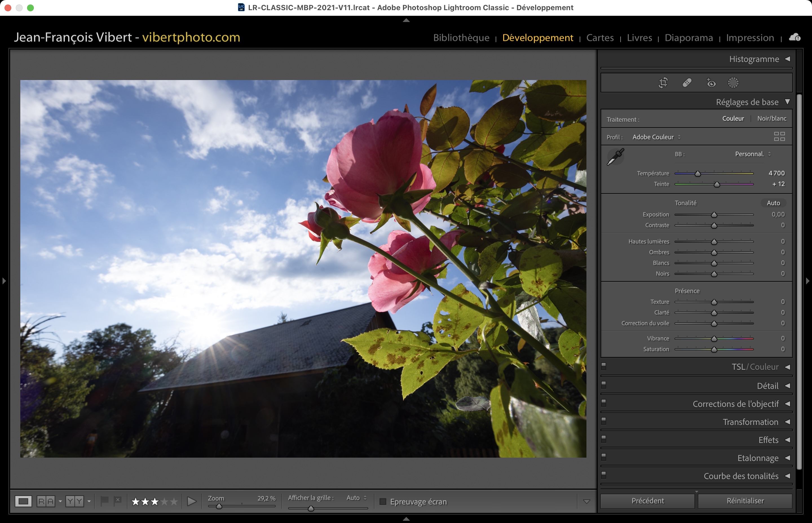
Task: Click the cloud sync status icon
Action: (x=795, y=37)
